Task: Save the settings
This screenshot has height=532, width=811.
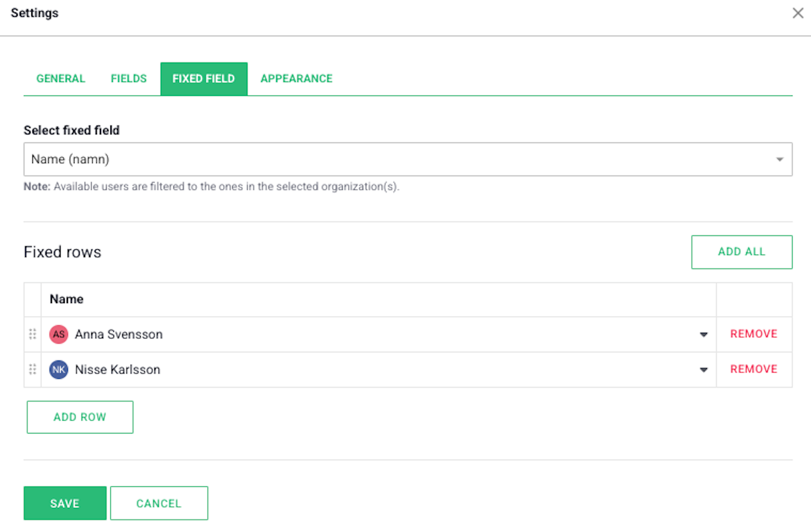Action: pos(65,503)
